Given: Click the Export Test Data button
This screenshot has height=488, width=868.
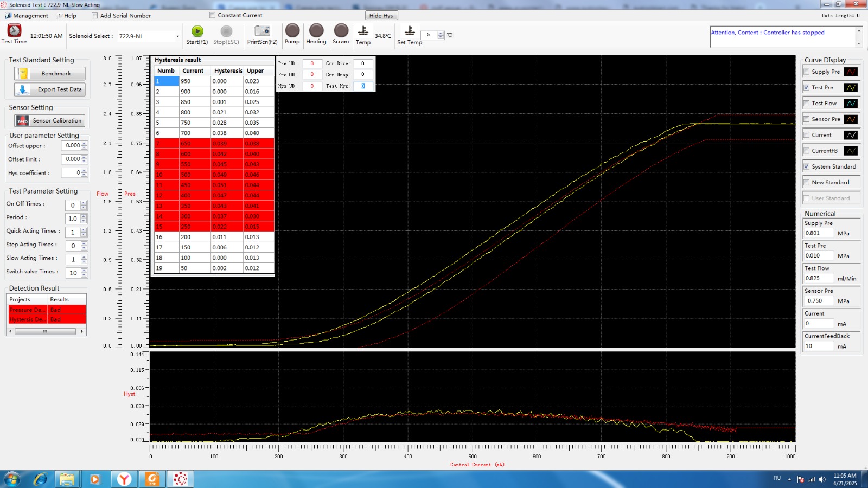Looking at the screenshot, I should [x=50, y=89].
